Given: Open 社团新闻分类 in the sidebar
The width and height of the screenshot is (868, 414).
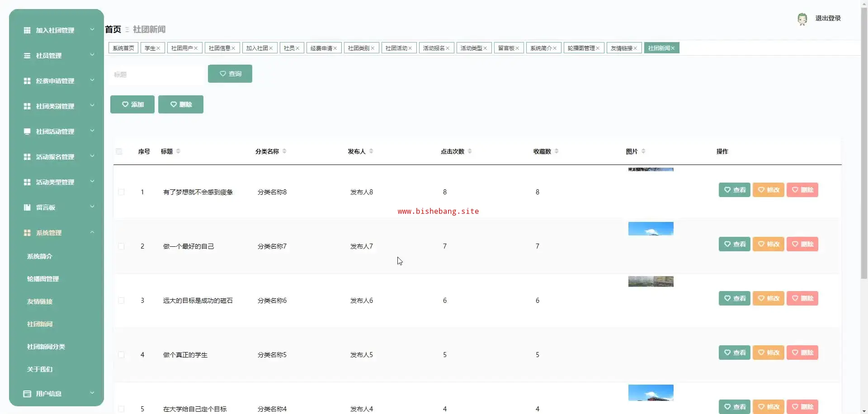Looking at the screenshot, I should [46, 347].
